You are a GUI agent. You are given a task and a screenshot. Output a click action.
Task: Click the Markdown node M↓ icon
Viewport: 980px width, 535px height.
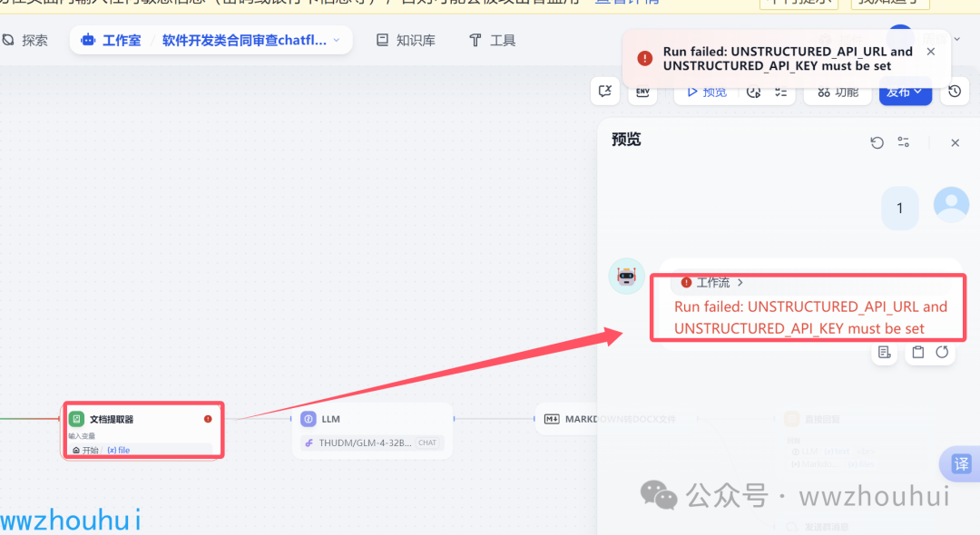click(552, 419)
